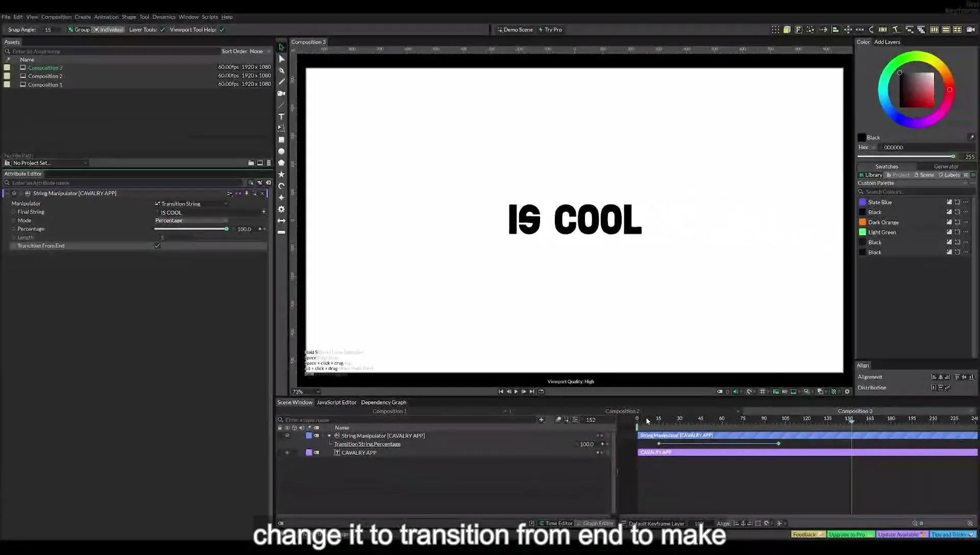
Task: Open the Manipulator Transition String dropdown
Action: (191, 204)
